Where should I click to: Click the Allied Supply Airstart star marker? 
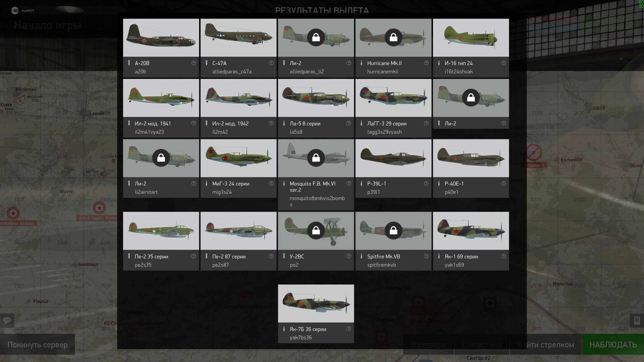coord(99,208)
